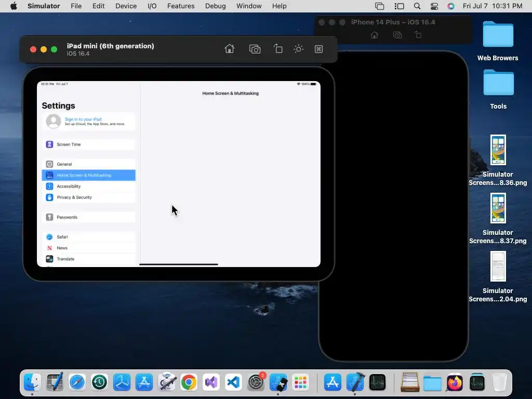Viewport: 532px width, 399px height.
Task: Select Simulator Screens...8.37.png file
Action: [498, 219]
